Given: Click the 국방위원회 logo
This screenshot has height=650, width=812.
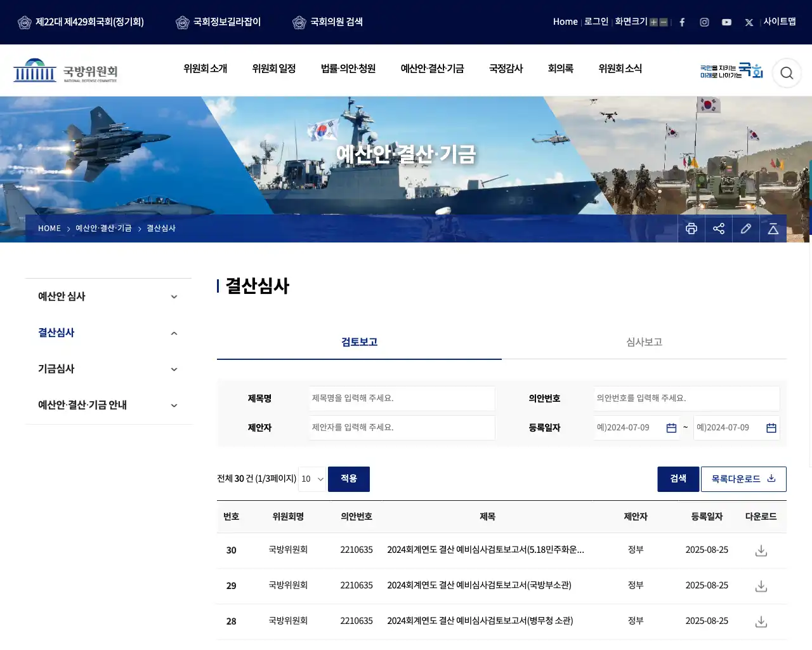Looking at the screenshot, I should [x=65, y=70].
